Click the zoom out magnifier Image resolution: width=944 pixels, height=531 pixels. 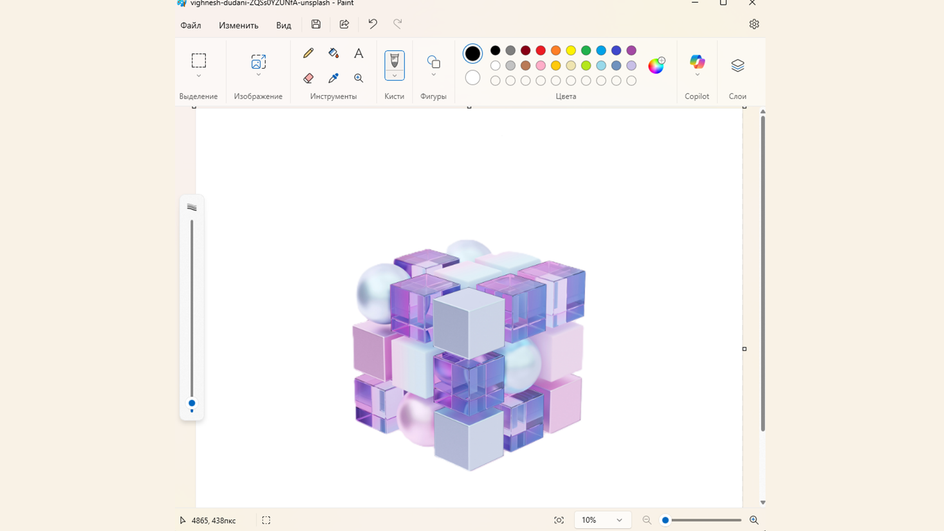click(647, 520)
